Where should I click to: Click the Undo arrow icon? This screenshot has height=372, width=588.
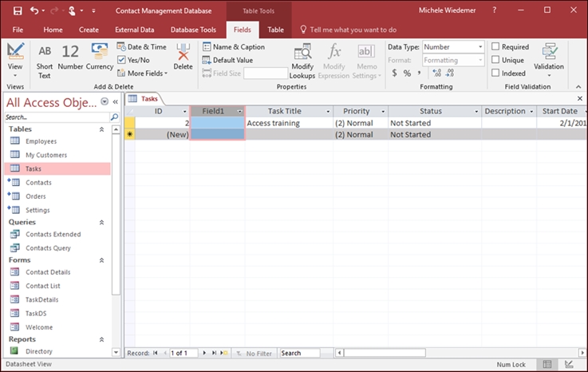pos(34,10)
